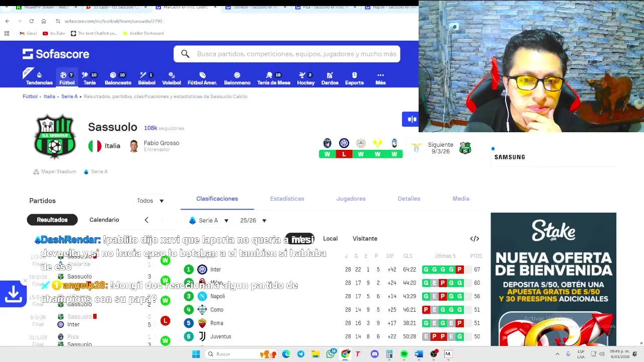Click the blue download arrow button
This screenshot has width=644, height=362.
click(x=13, y=294)
